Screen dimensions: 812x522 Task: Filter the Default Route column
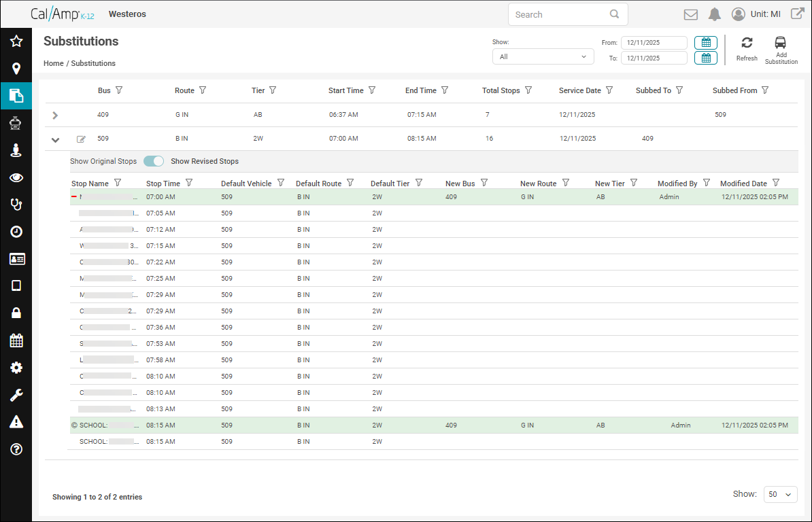coord(350,183)
